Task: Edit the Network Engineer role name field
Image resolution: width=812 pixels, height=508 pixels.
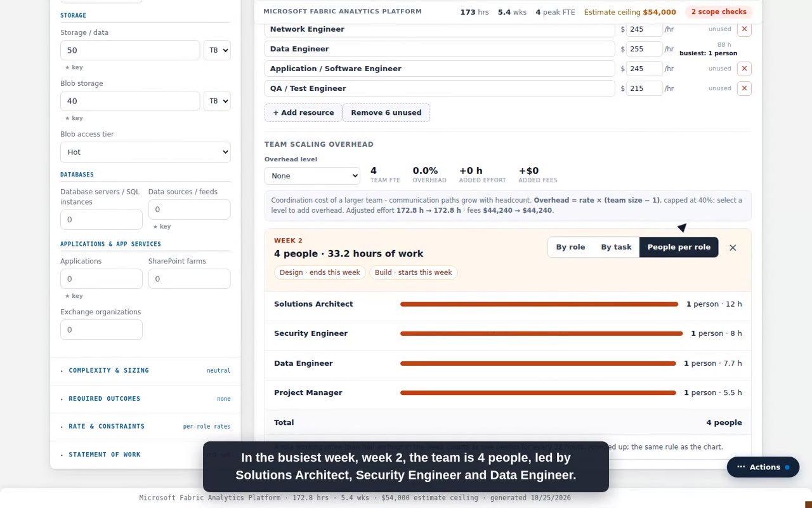Action: point(440,29)
